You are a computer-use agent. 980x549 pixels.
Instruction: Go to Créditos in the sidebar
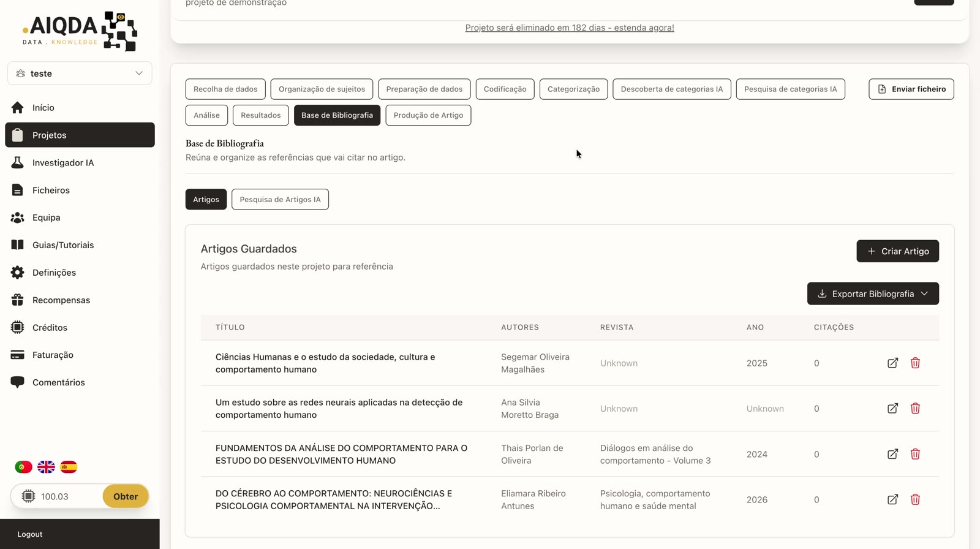80,327
